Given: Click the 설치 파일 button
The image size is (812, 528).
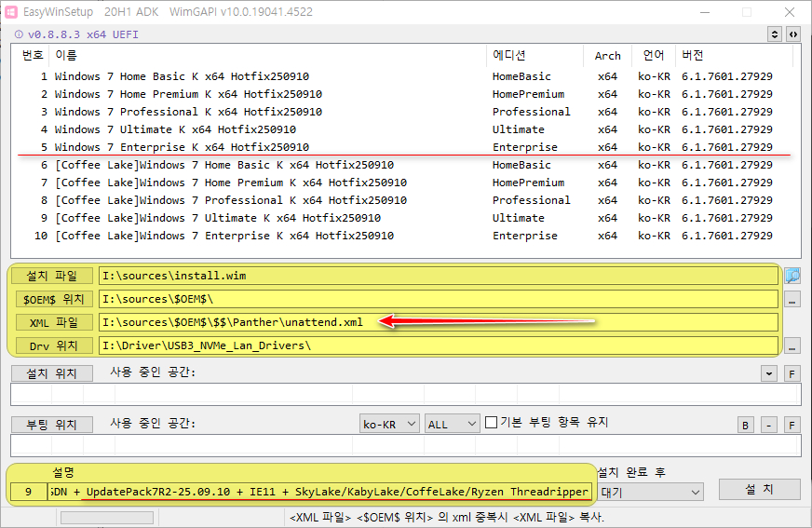Looking at the screenshot, I should [x=52, y=276].
